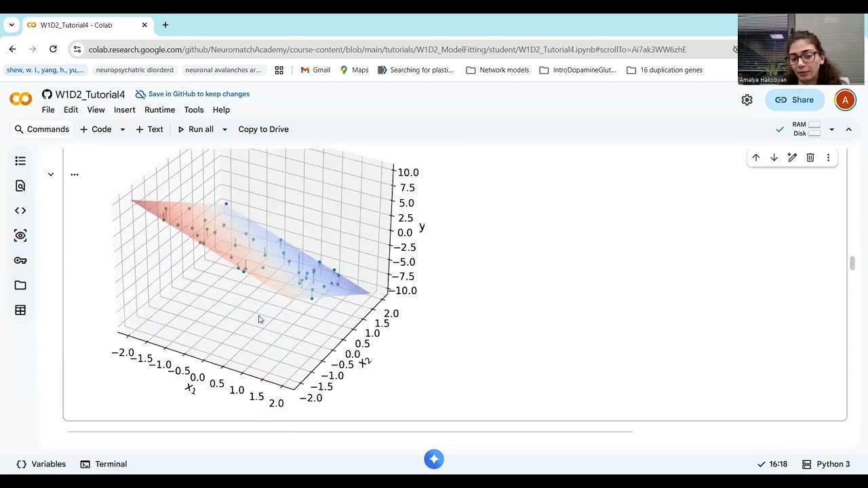Open the neuronal avalanches bookmark
The width and height of the screenshot is (868, 488).
point(223,70)
